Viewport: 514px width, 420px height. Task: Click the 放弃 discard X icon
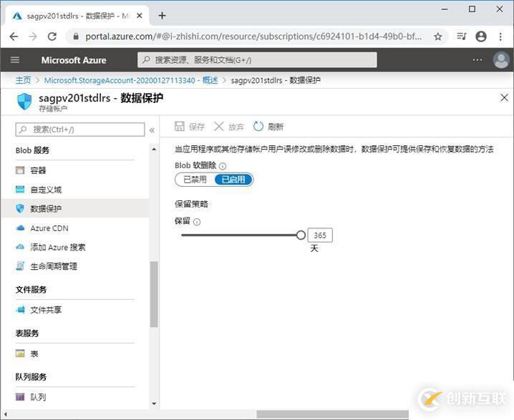218,126
